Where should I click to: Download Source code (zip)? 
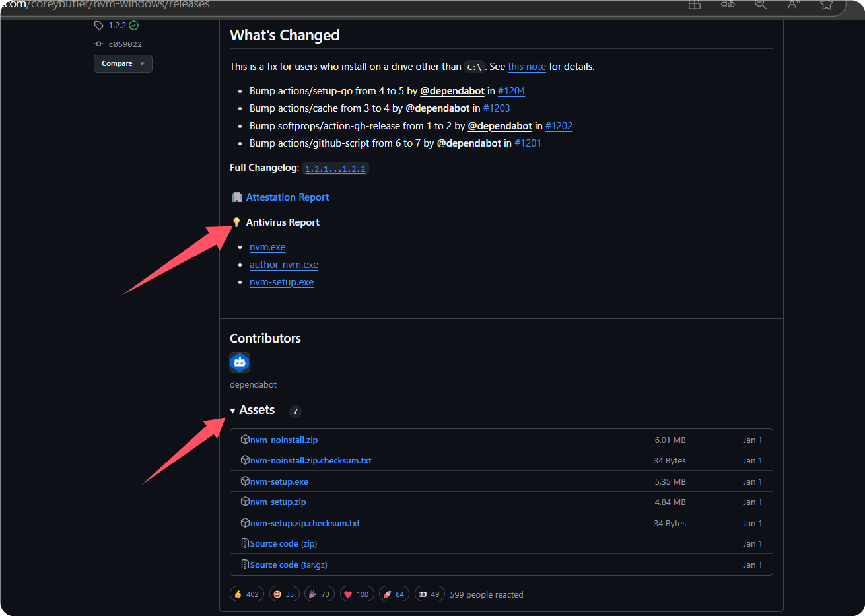284,543
